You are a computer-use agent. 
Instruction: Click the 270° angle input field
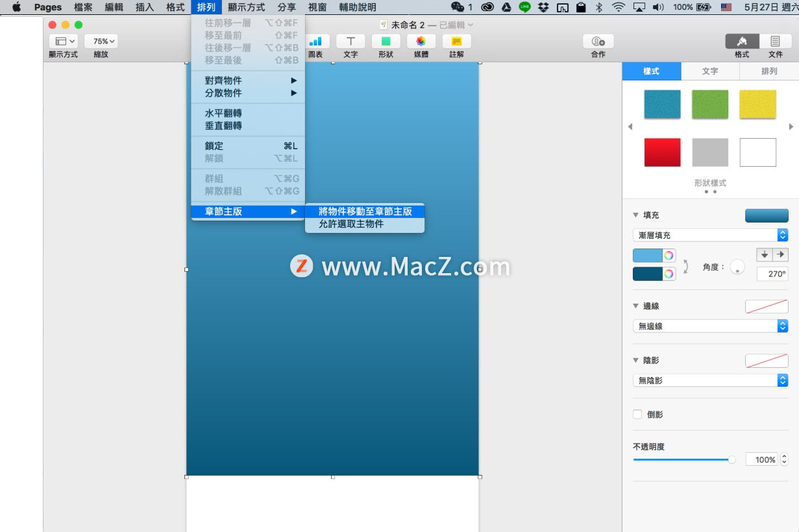tap(772, 274)
